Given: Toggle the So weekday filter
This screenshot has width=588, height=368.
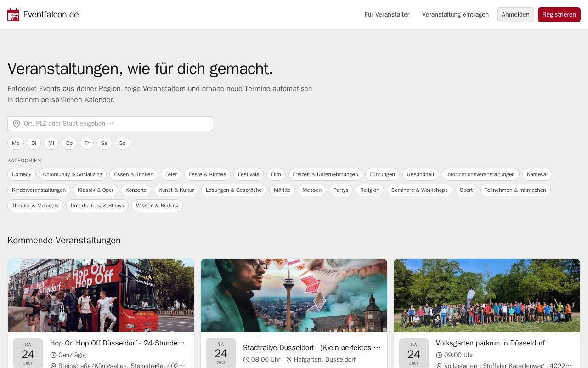Looking at the screenshot, I should point(123,143).
